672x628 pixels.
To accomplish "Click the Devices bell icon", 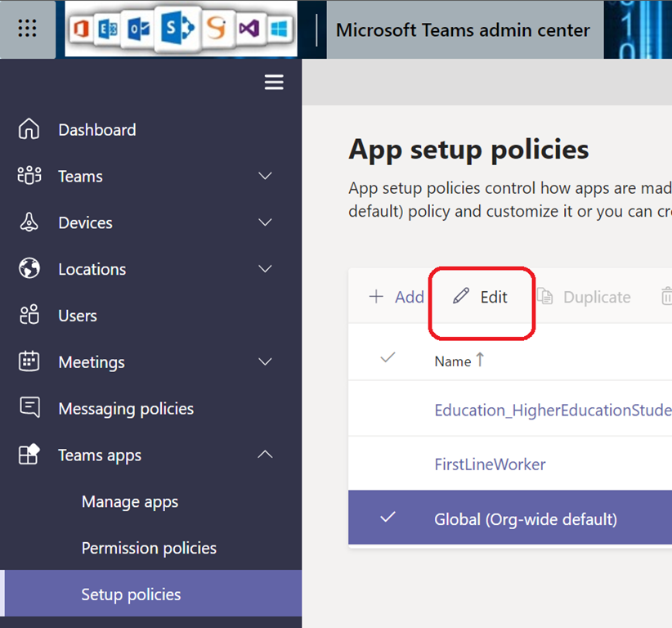I will click(29, 222).
